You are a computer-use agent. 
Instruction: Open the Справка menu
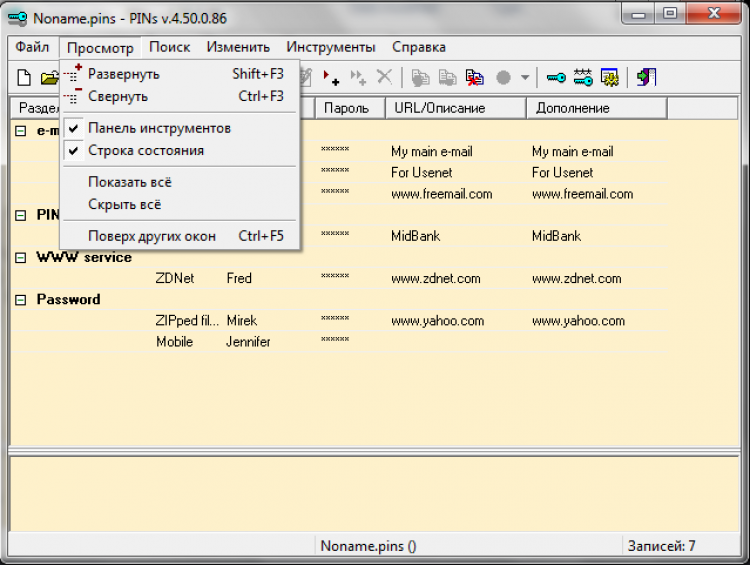pyautogui.click(x=419, y=47)
